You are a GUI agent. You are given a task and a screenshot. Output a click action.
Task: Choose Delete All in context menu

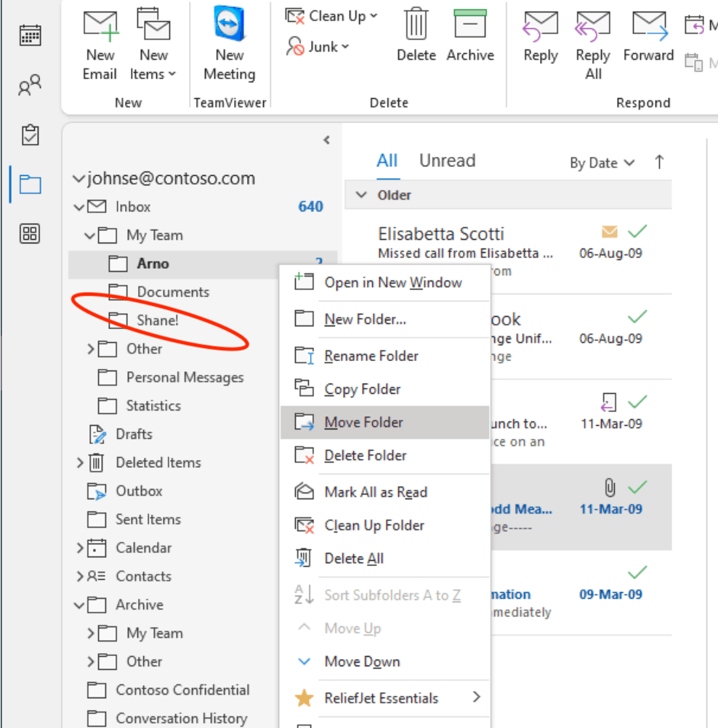click(385, 559)
